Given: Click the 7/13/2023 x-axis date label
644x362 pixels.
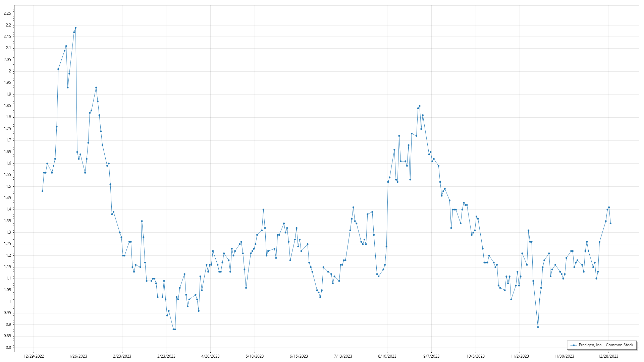Looking at the screenshot, I should pyautogui.click(x=343, y=356).
